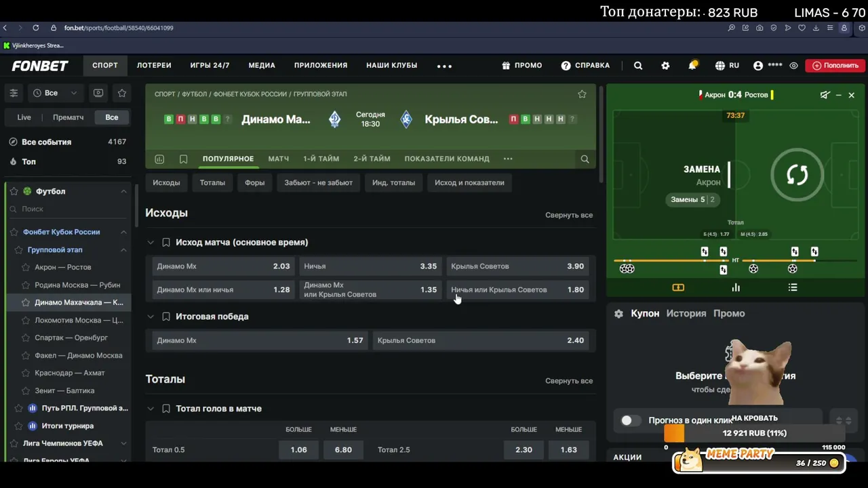Bookmark Тотал голов в матче market
This screenshot has height=488, width=868.
166,409
